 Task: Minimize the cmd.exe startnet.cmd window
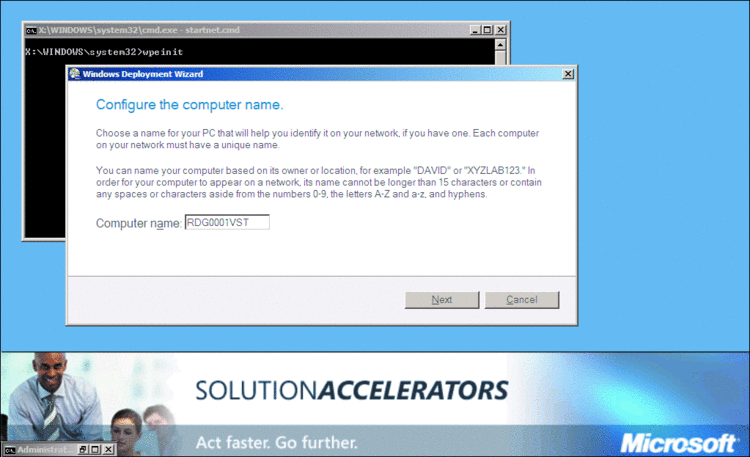pyautogui.click(x=475, y=30)
